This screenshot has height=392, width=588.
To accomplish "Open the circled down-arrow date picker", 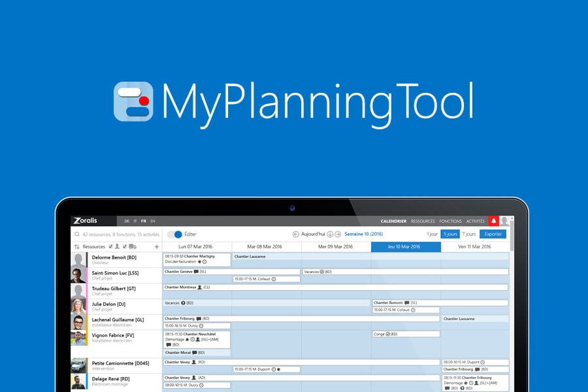I will point(331,234).
